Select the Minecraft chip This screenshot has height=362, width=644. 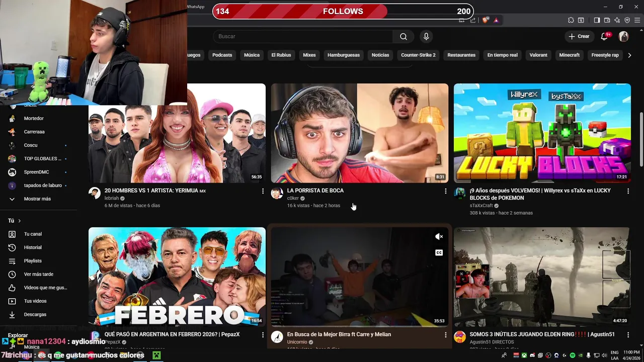point(570,55)
